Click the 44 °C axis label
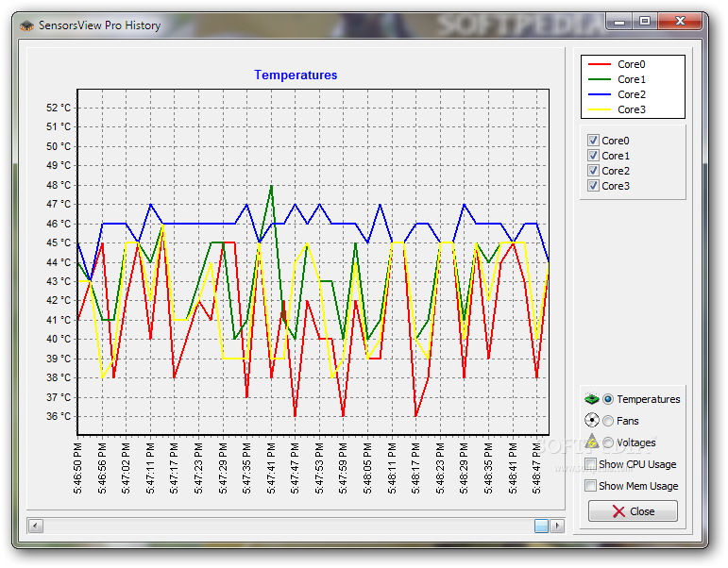Viewport: 728px width, 568px height. (x=59, y=262)
